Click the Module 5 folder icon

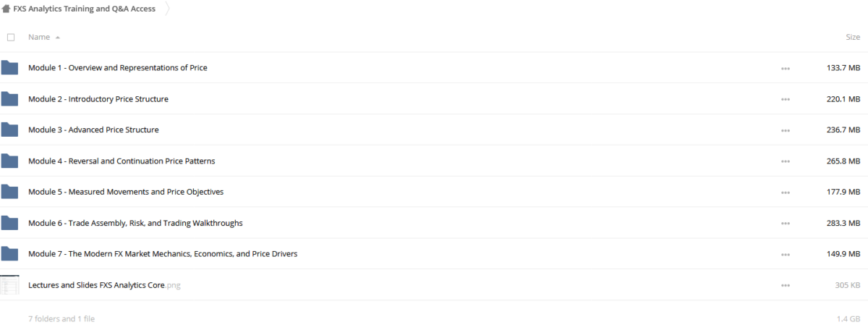(9, 192)
